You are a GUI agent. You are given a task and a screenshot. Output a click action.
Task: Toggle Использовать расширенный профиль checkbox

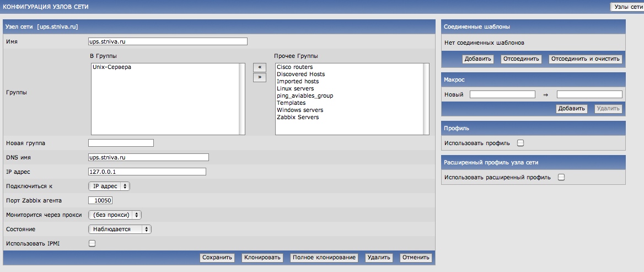click(x=561, y=178)
